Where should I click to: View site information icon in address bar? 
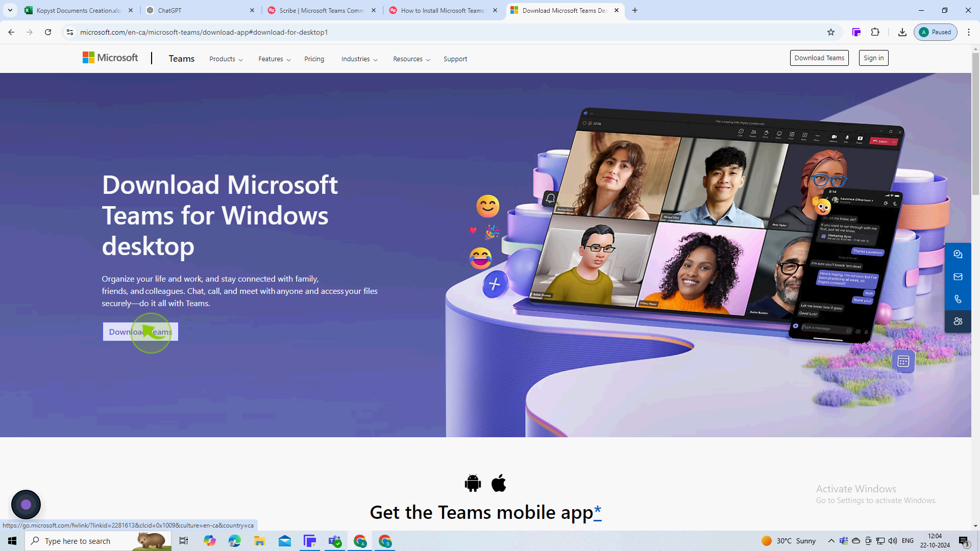coord(70,32)
